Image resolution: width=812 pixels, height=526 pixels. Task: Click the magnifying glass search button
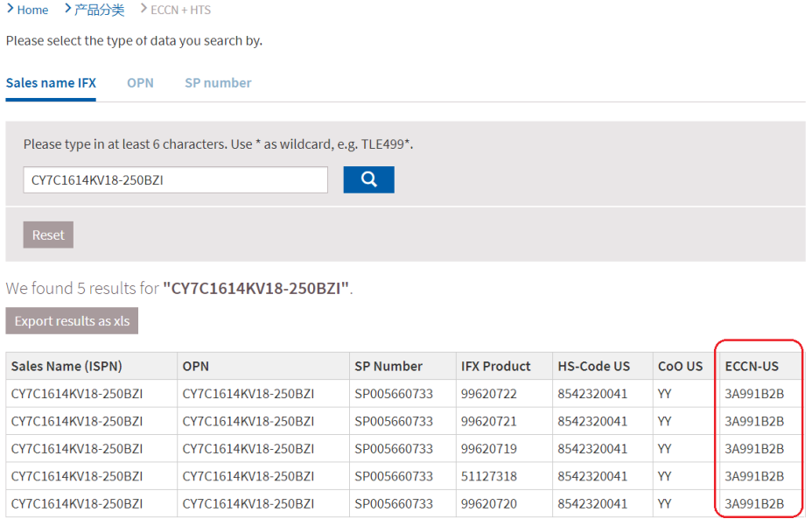[368, 179]
